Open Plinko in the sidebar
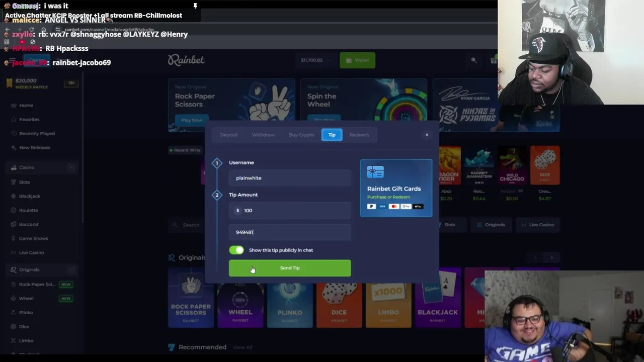 tap(26, 313)
